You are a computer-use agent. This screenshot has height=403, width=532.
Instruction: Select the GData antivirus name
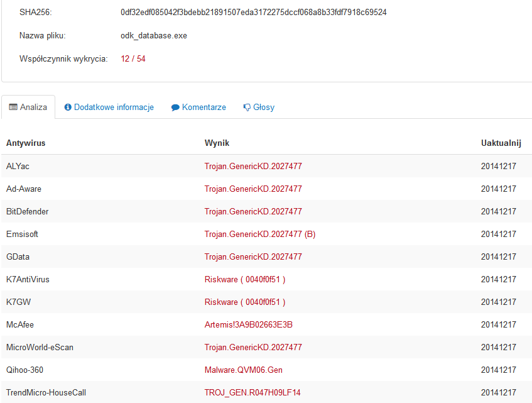(18, 257)
